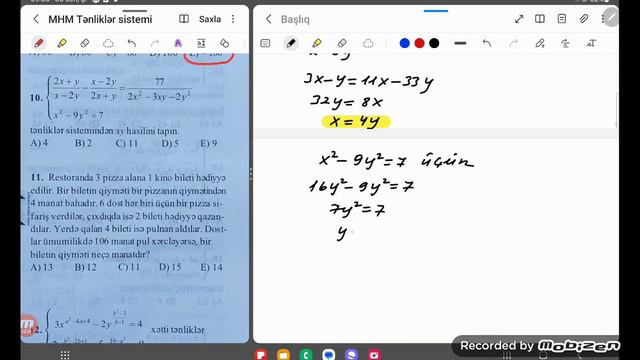Select answer E) 9 for question 10
The width and height of the screenshot is (640, 360).
(209, 143)
